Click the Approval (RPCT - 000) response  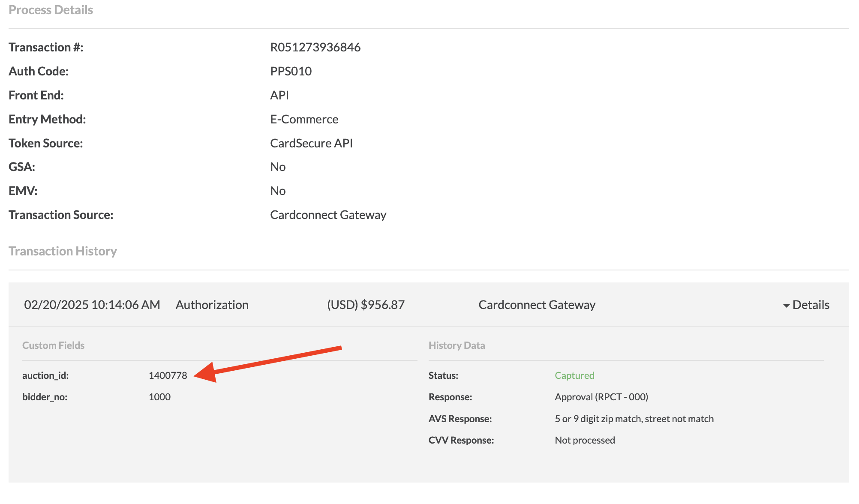(x=601, y=396)
